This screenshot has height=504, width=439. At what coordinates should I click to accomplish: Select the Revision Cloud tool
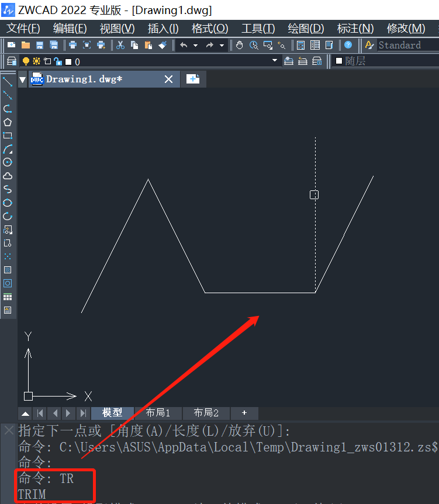click(8, 176)
